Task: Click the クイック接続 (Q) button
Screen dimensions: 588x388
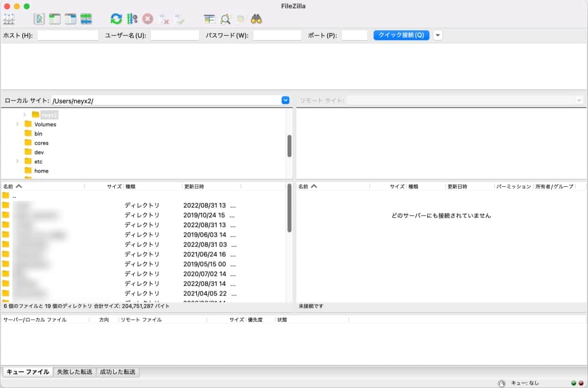Action: [401, 35]
